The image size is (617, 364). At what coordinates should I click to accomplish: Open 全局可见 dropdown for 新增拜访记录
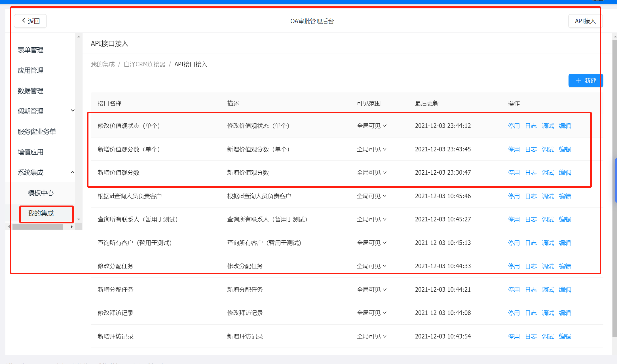pos(371,337)
